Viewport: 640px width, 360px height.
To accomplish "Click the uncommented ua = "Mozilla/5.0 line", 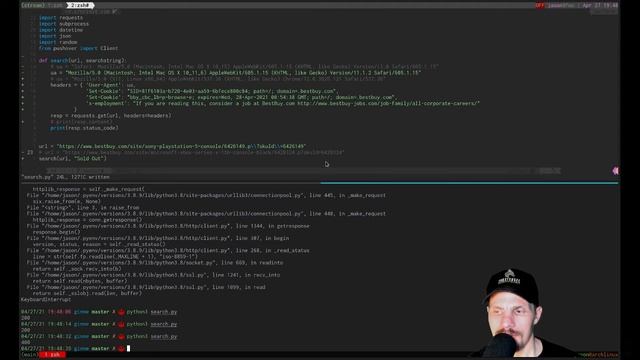I will point(236,73).
